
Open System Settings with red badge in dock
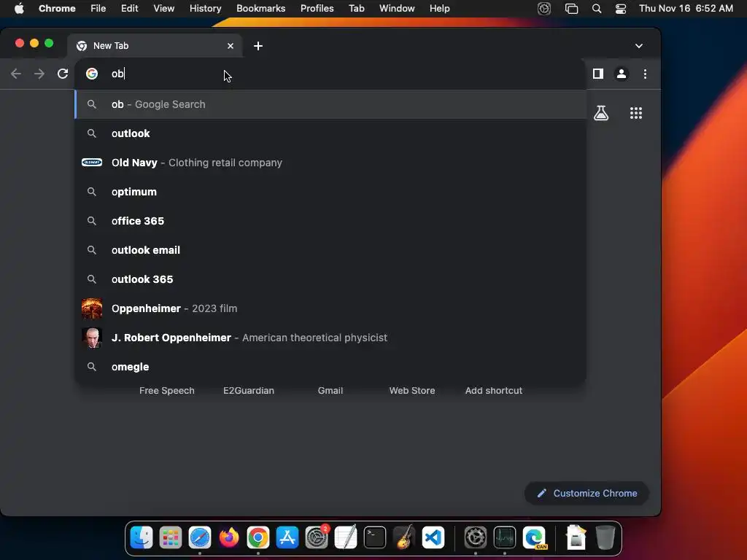click(317, 537)
